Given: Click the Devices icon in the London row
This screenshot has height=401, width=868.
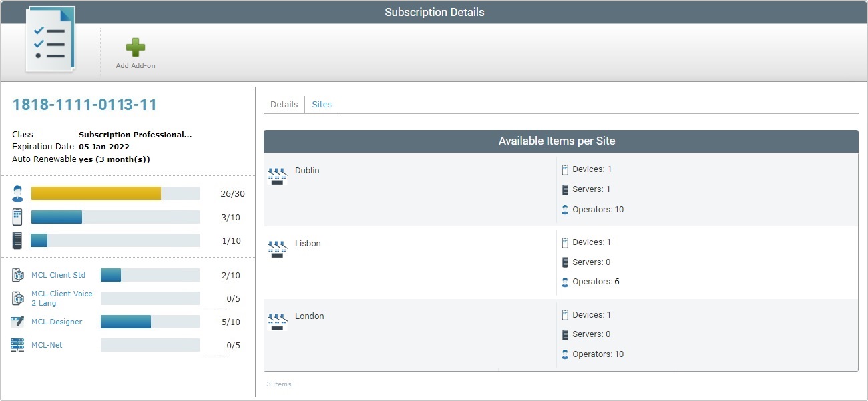Looking at the screenshot, I should coord(564,314).
